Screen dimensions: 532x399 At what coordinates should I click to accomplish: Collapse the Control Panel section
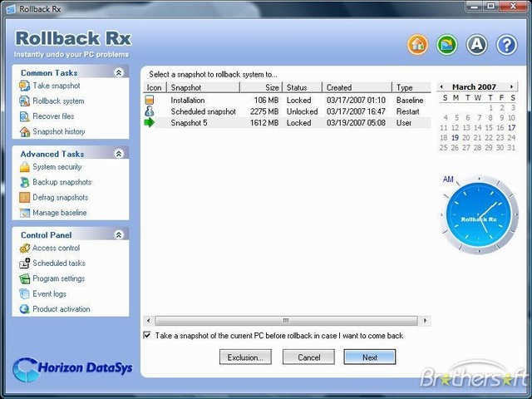(119, 234)
